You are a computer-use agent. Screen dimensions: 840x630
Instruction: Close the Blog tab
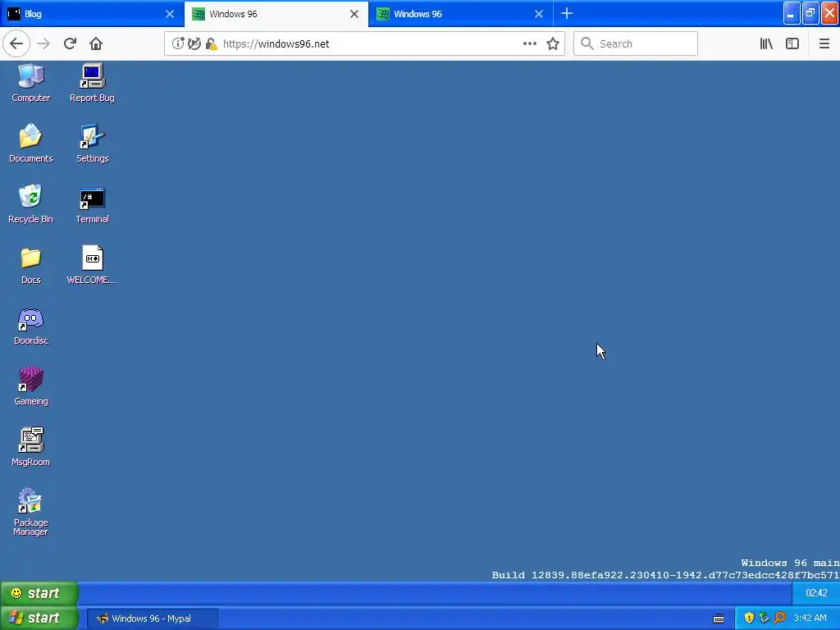[x=169, y=14]
